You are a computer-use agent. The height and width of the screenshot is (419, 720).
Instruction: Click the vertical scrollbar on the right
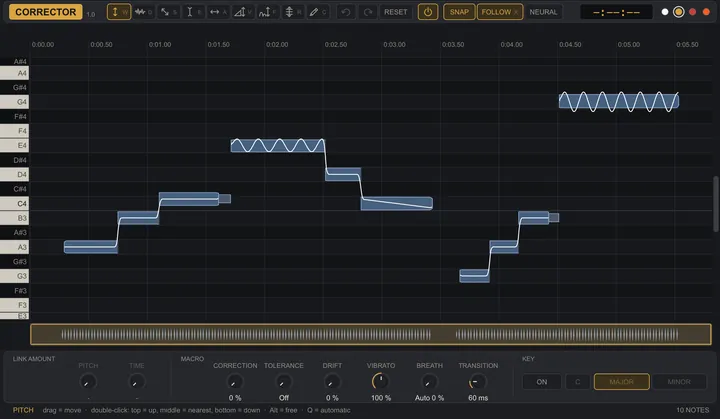point(716,204)
